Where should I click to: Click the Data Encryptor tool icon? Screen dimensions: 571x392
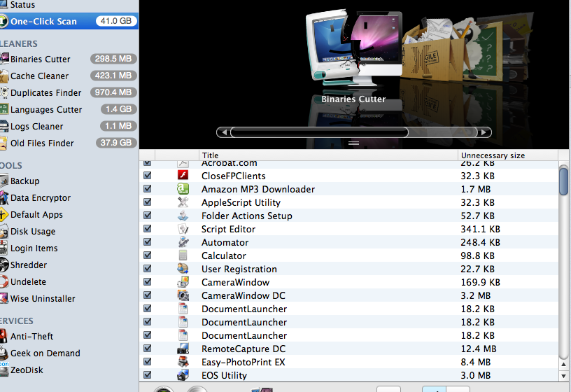(4, 198)
